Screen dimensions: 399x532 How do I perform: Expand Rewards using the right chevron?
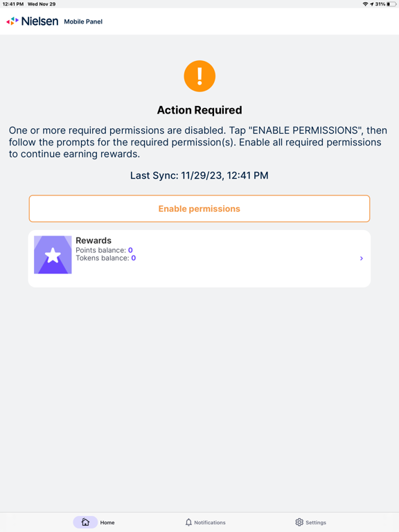pos(362,258)
